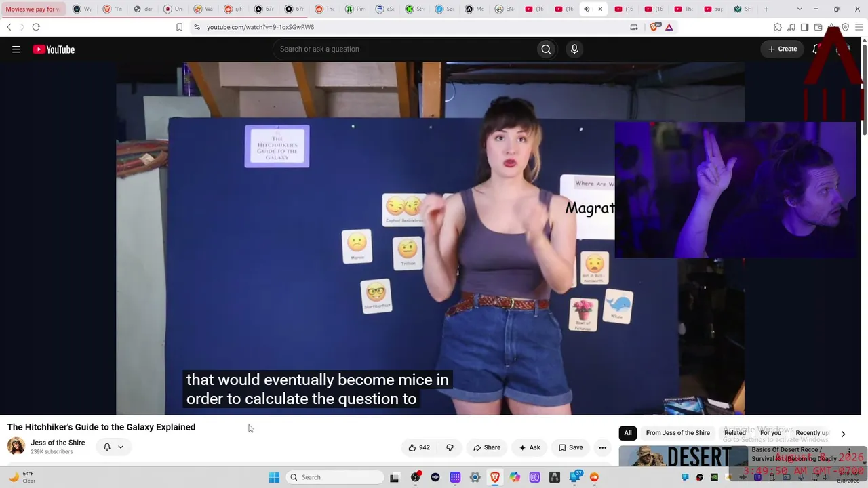Like the video with 942 likes
The width and height of the screenshot is (868, 488).
coord(419,447)
